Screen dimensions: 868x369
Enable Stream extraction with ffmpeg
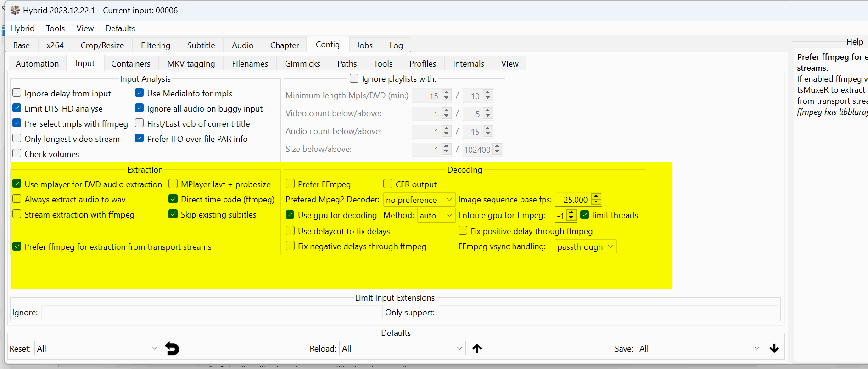point(17,214)
